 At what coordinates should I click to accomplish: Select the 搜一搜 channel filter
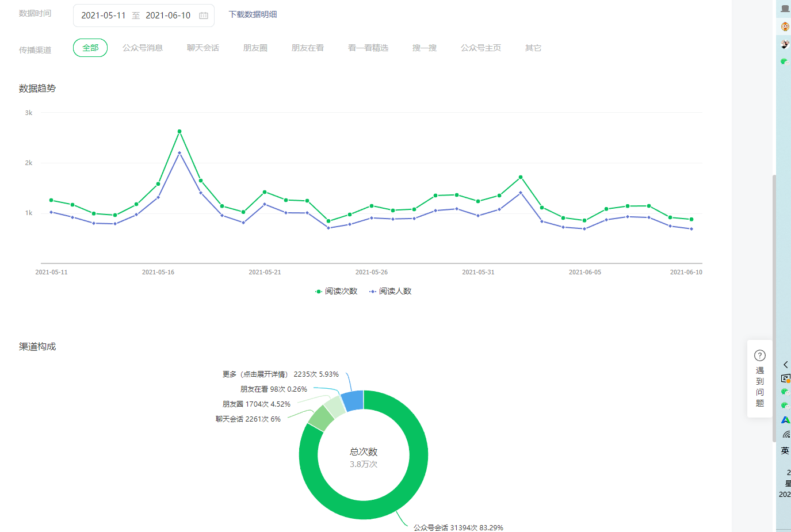point(424,48)
